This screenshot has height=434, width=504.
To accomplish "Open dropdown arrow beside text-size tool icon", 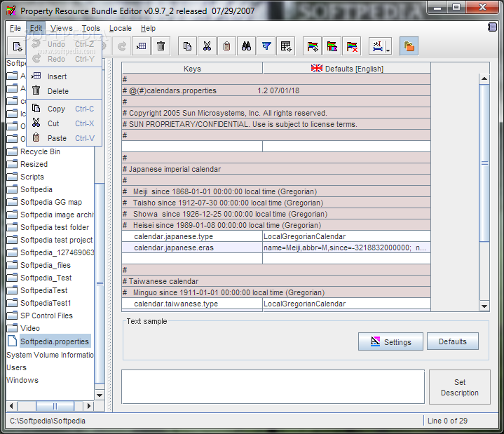I will click(388, 50).
